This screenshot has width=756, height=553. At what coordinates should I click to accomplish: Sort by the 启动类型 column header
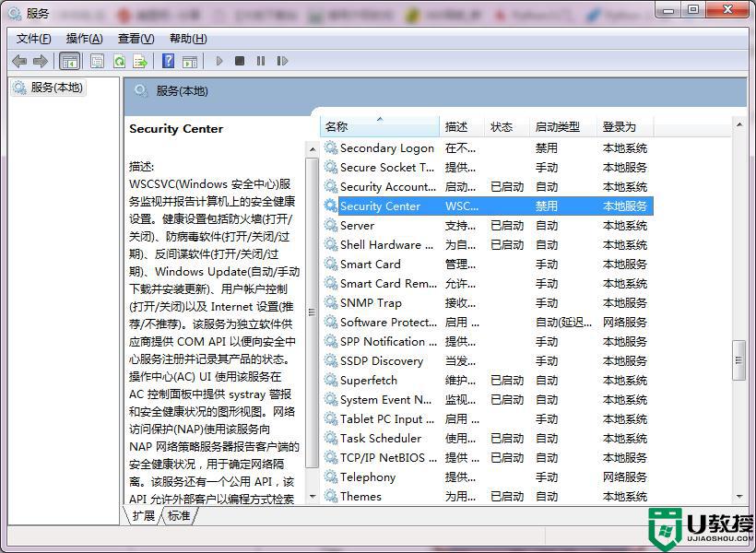[x=562, y=127]
